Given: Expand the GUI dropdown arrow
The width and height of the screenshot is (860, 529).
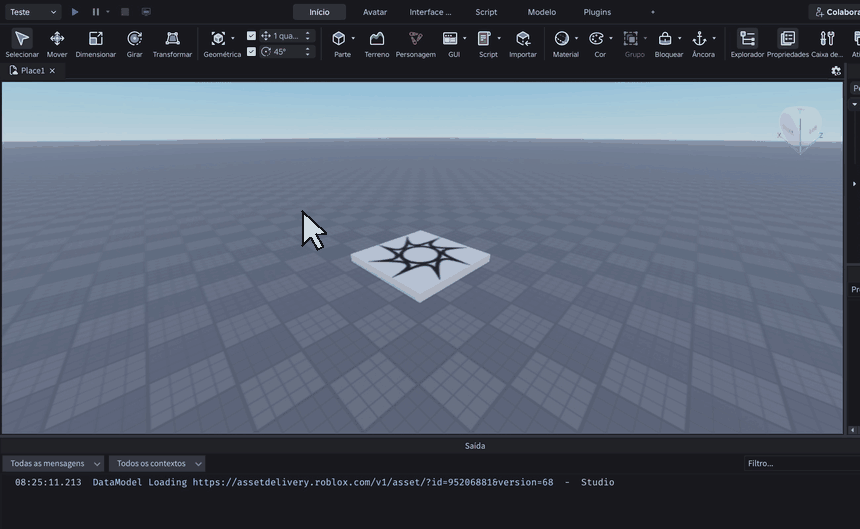Looking at the screenshot, I should pyautogui.click(x=465, y=38).
